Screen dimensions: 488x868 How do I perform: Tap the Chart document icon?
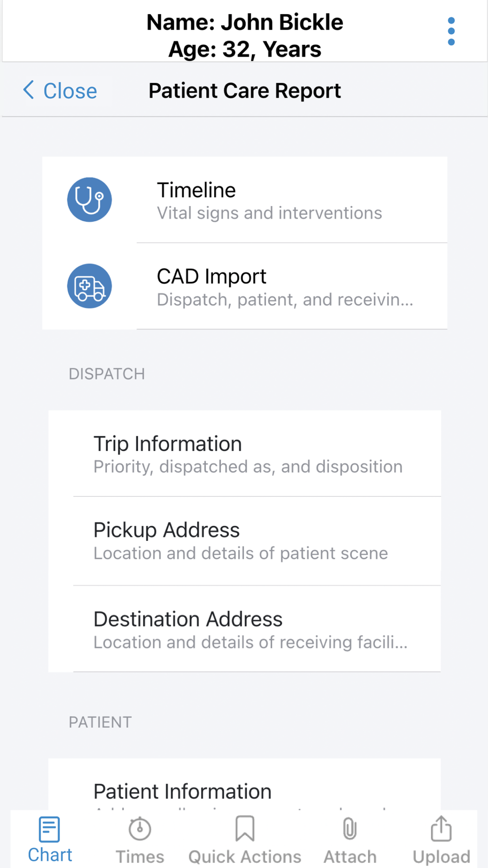coord(49,829)
